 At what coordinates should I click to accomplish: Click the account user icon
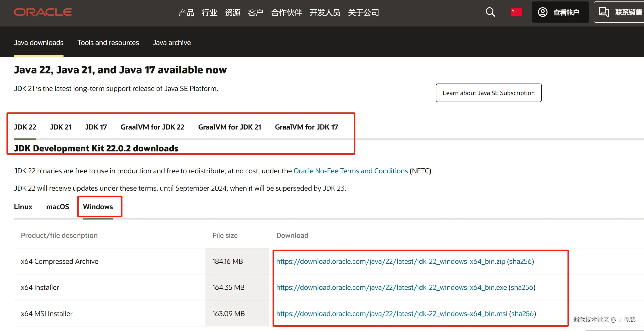tap(542, 12)
